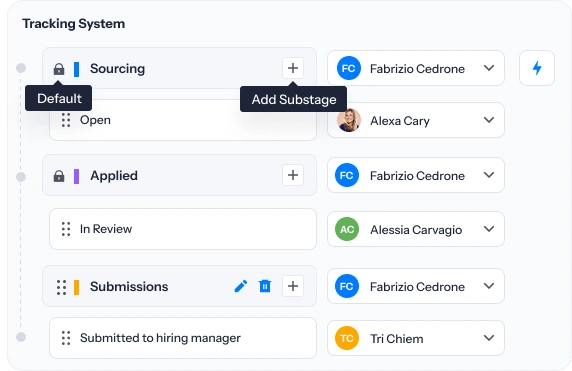Select Submitted to hiring manager label
Screen dimensions: 572x371
click(x=160, y=338)
